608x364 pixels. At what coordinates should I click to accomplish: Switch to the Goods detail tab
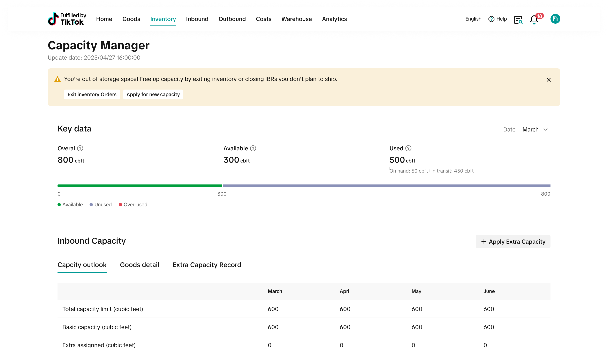click(139, 265)
